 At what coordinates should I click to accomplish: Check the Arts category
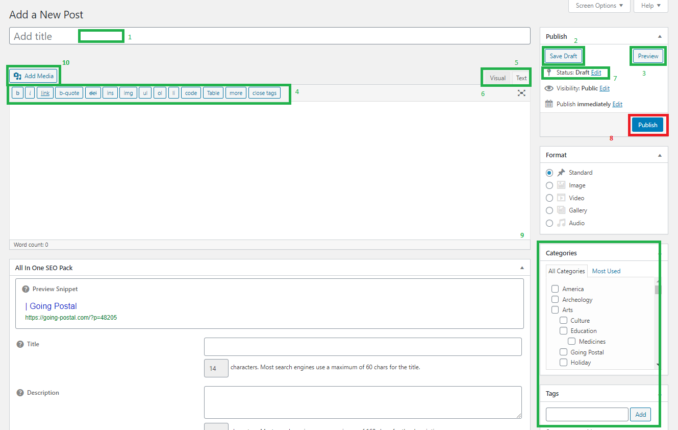555,310
